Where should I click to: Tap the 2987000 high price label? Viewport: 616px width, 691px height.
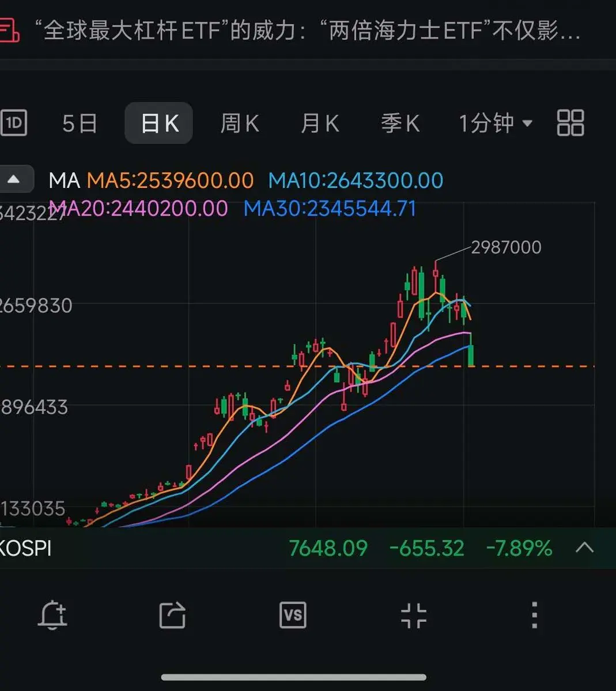click(x=506, y=247)
